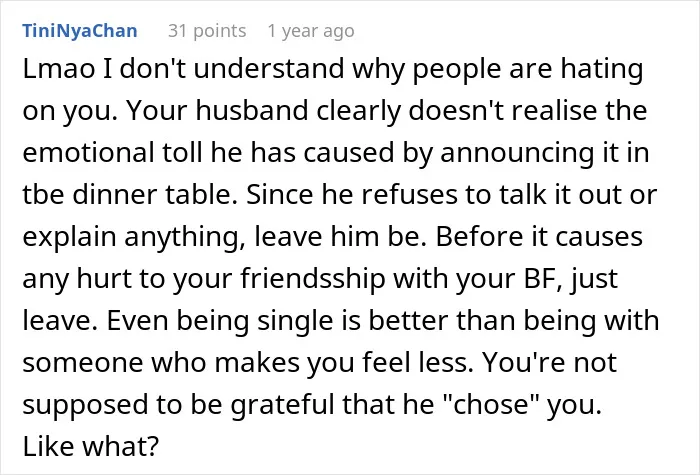The image size is (700, 475).
Task: Click the word 'emotional' in the comment
Action: click(88, 153)
